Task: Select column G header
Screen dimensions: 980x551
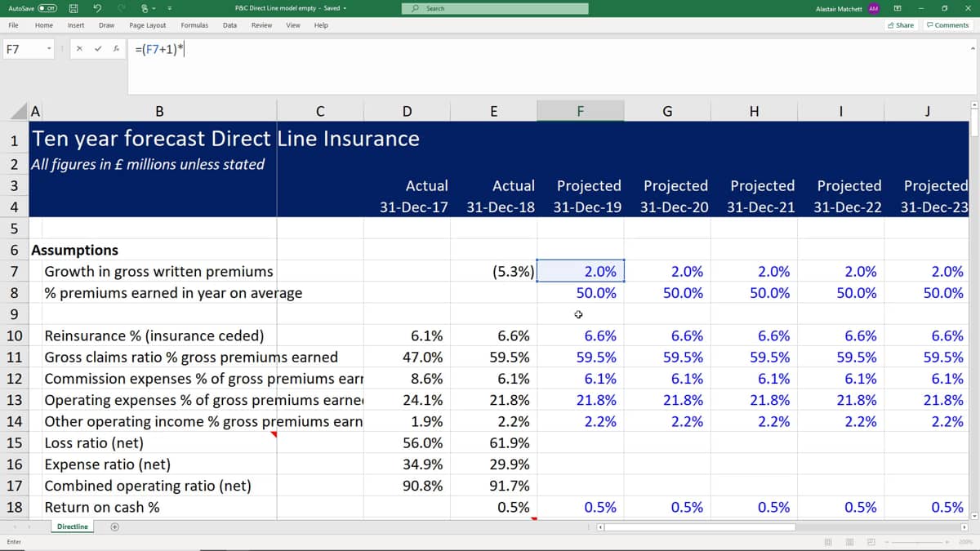Action: (x=667, y=112)
